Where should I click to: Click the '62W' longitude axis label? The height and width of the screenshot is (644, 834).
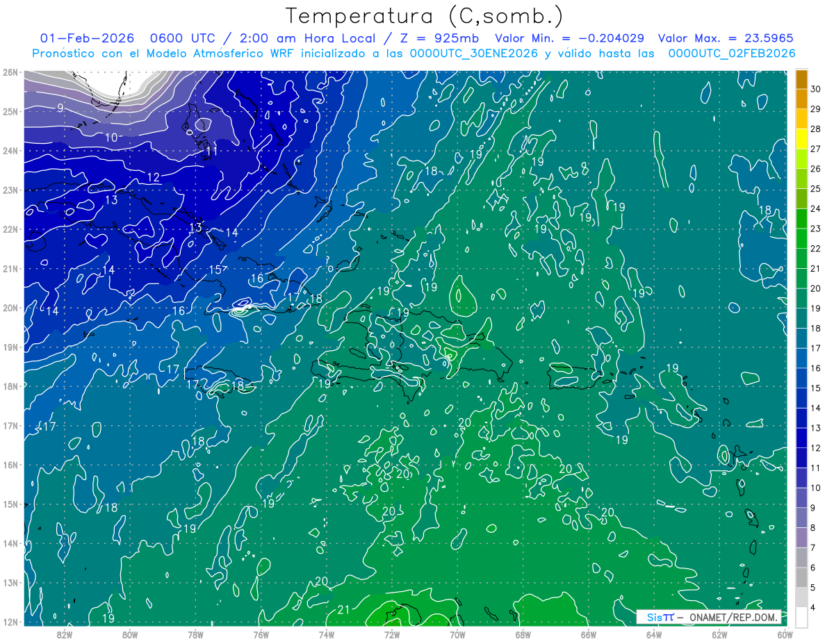[x=719, y=635]
